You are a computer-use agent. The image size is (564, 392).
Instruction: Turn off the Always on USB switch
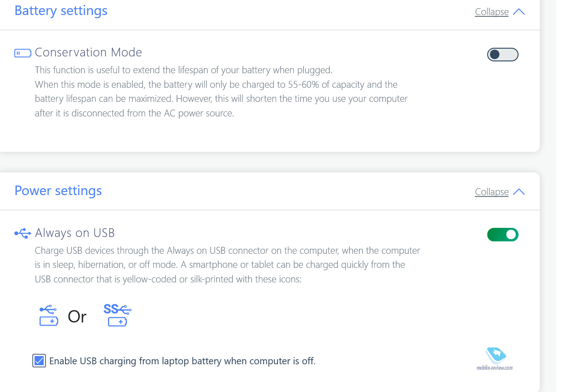[503, 235]
